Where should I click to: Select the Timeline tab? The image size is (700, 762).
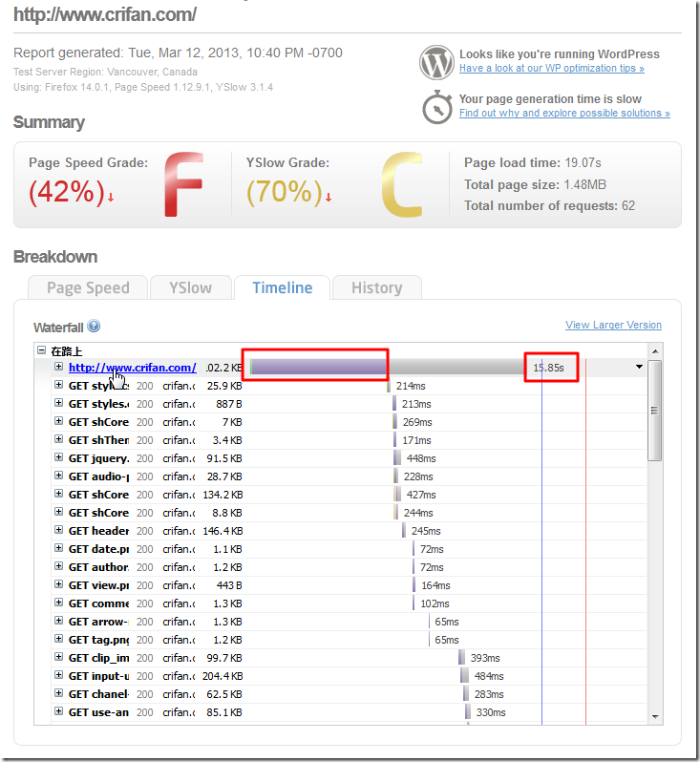(283, 287)
